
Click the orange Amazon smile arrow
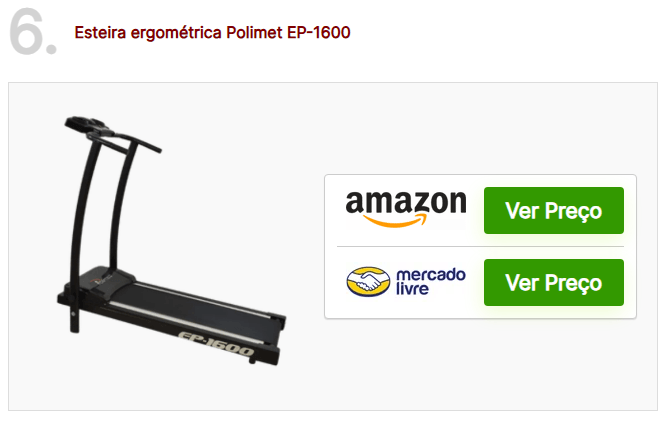point(395,220)
